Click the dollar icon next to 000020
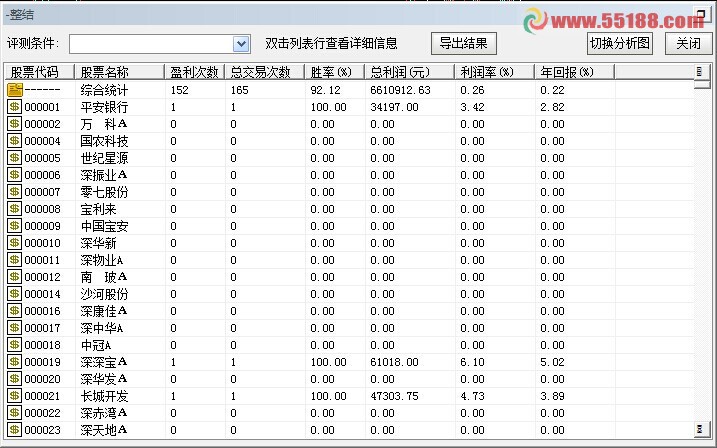The image size is (717, 448). 15,379
